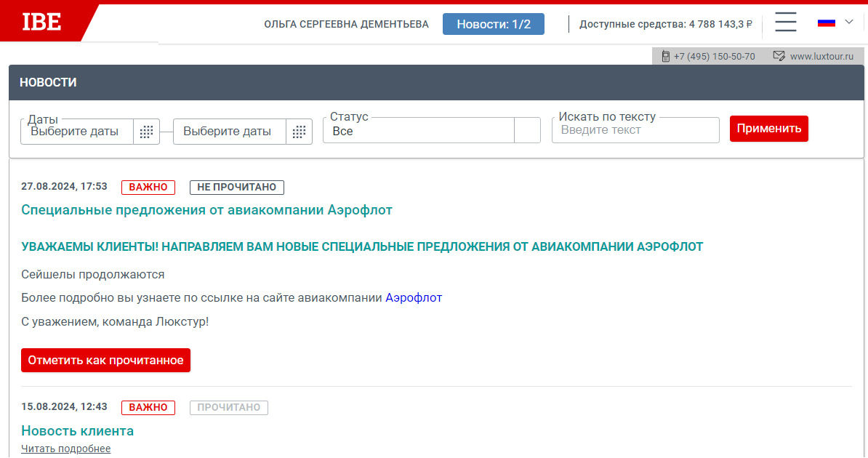
Task: Click the first Выберите даты field
Action: click(x=77, y=132)
